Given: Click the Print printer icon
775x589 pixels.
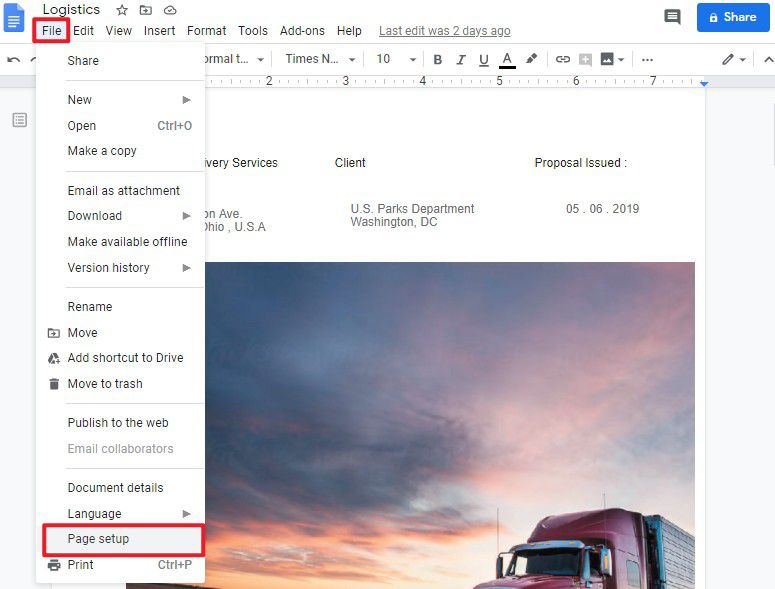Looking at the screenshot, I should pos(54,565).
